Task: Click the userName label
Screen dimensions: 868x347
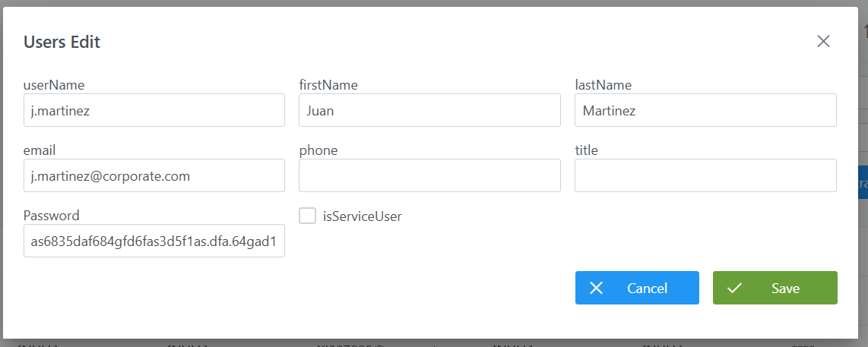Action: click(x=54, y=85)
